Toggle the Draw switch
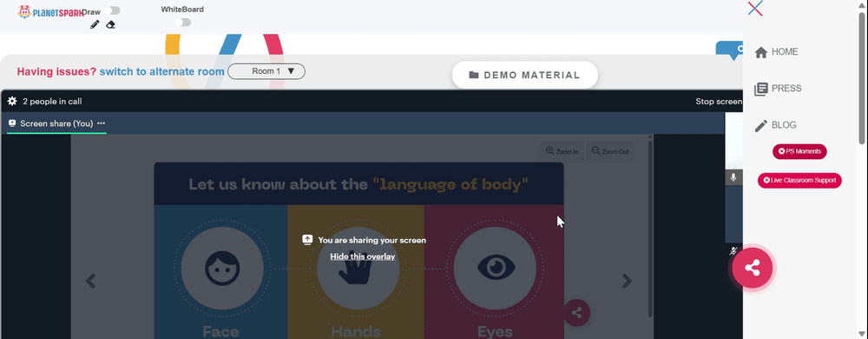 pos(112,10)
